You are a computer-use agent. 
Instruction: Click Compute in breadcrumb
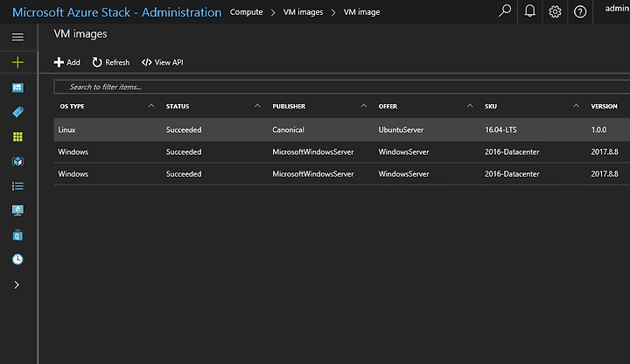[246, 12]
